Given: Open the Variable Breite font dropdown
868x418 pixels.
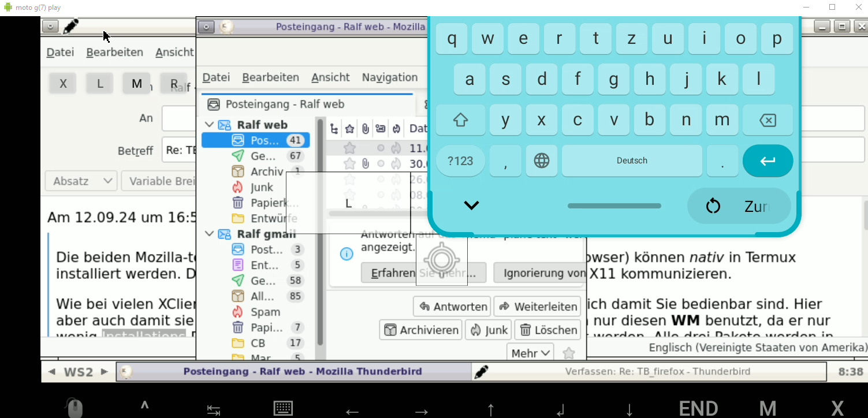Looking at the screenshot, I should coord(159,181).
